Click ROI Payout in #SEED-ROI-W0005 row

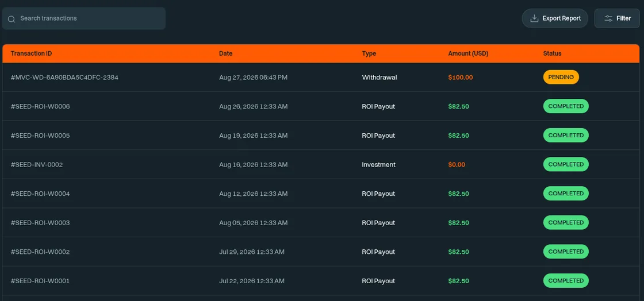pyautogui.click(x=378, y=136)
